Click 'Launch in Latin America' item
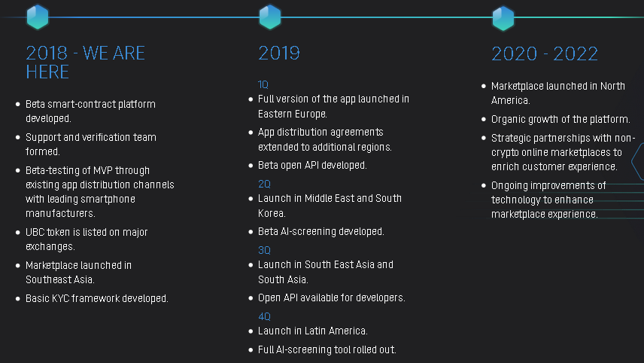 (x=312, y=331)
